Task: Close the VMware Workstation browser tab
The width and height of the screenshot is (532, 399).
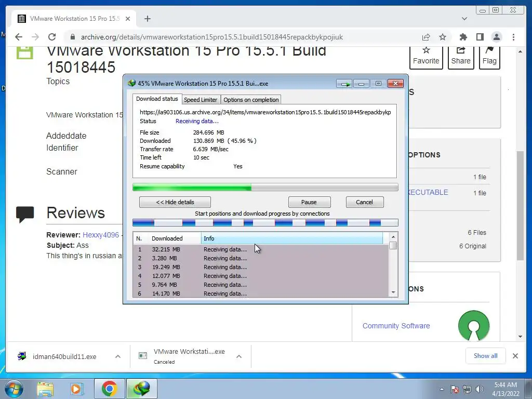Action: coord(128,19)
